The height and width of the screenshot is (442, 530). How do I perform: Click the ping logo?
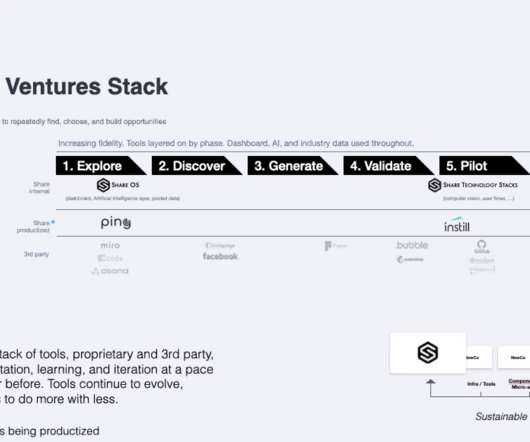(x=116, y=223)
